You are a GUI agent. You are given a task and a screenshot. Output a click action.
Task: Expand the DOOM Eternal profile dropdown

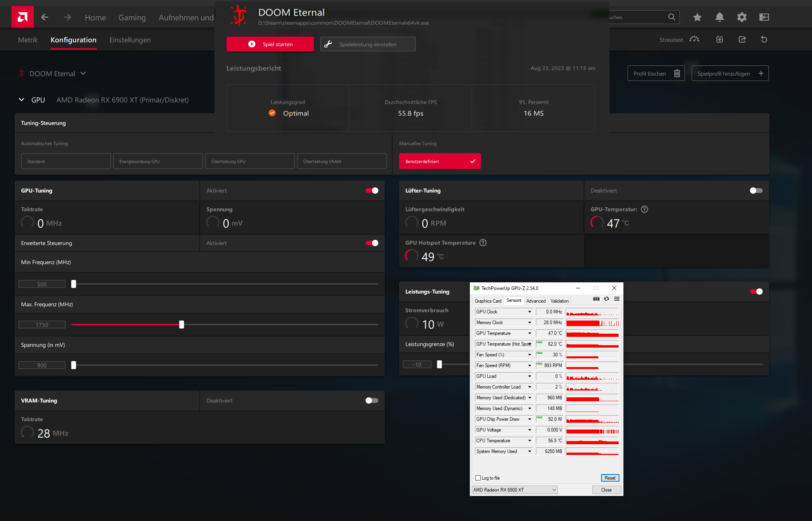click(83, 74)
